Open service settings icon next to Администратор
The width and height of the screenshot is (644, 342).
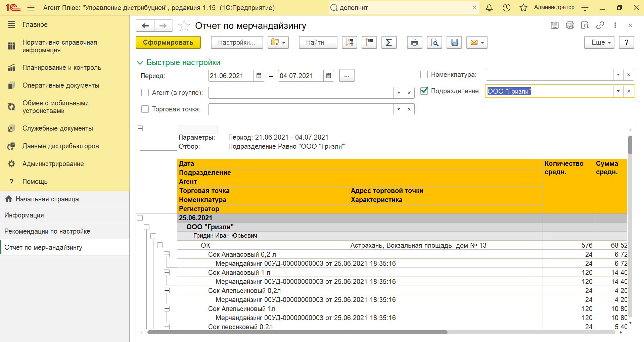tap(585, 7)
